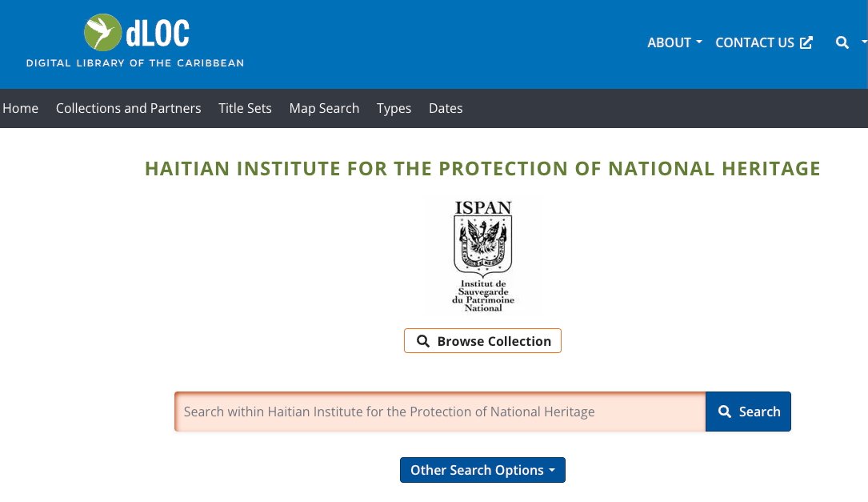Screen dimensions: 868x502
Task: Focus the Search within Haitian Institute field
Action: point(440,412)
